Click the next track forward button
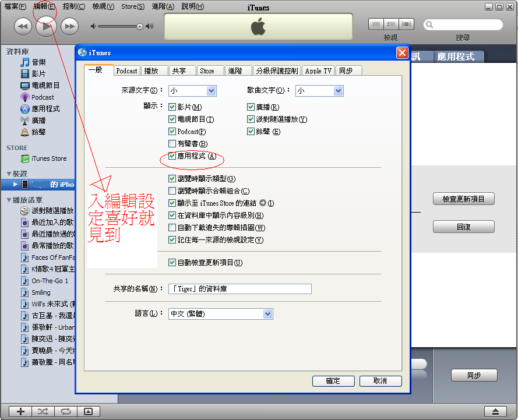The image size is (518, 420). (69, 26)
